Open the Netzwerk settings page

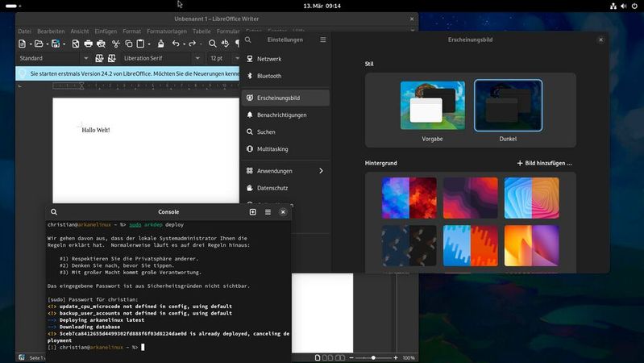point(285,59)
